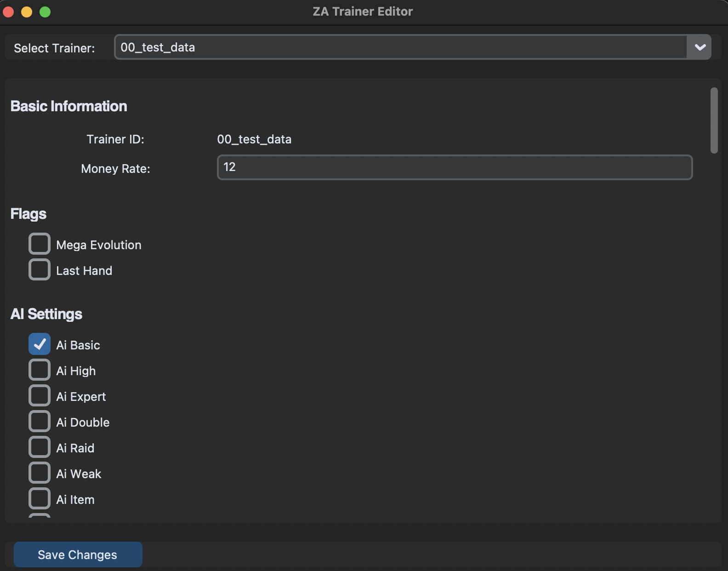Click the 00_test_data trainer combo box

(x=400, y=47)
